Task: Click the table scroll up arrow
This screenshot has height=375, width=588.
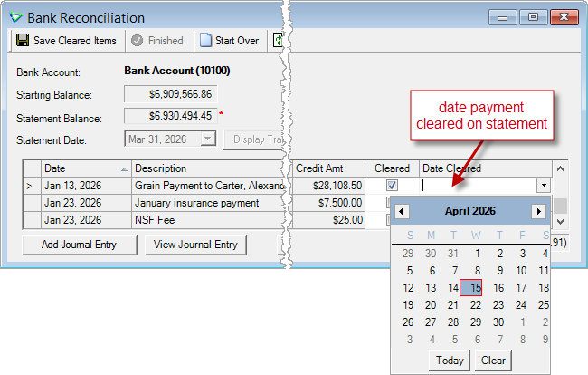Action: (560, 168)
